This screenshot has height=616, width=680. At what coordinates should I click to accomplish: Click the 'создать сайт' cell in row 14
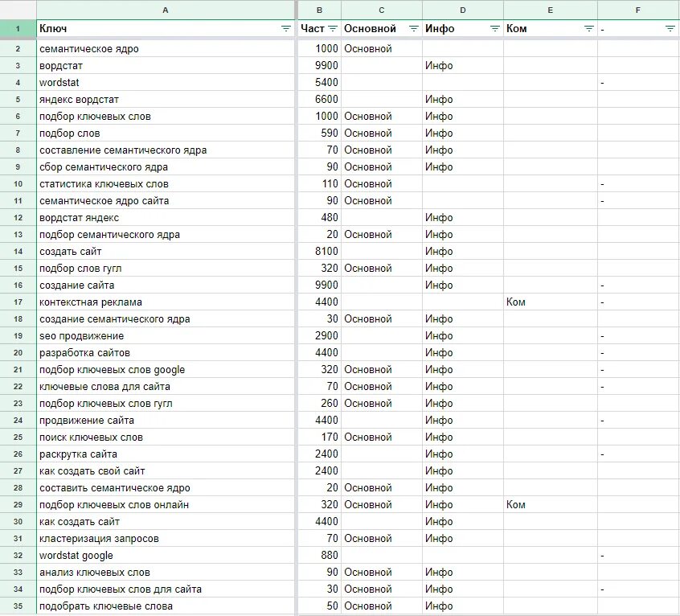click(x=166, y=252)
